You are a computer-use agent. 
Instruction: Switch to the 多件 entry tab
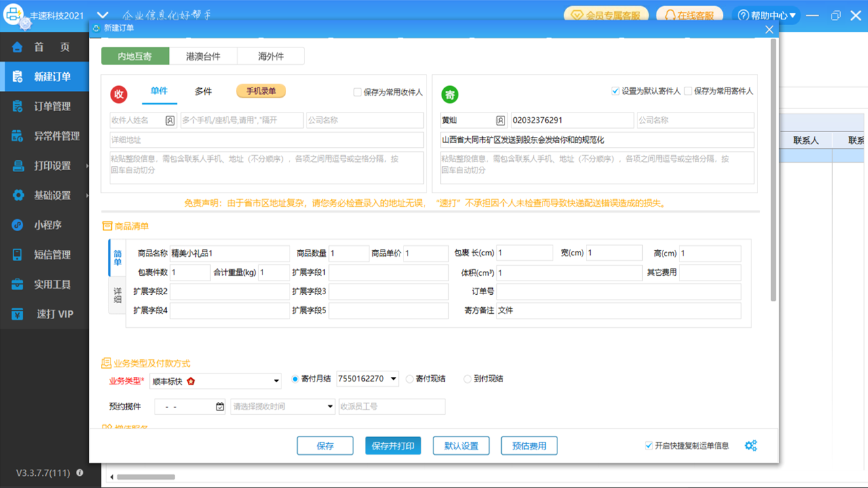coord(203,91)
